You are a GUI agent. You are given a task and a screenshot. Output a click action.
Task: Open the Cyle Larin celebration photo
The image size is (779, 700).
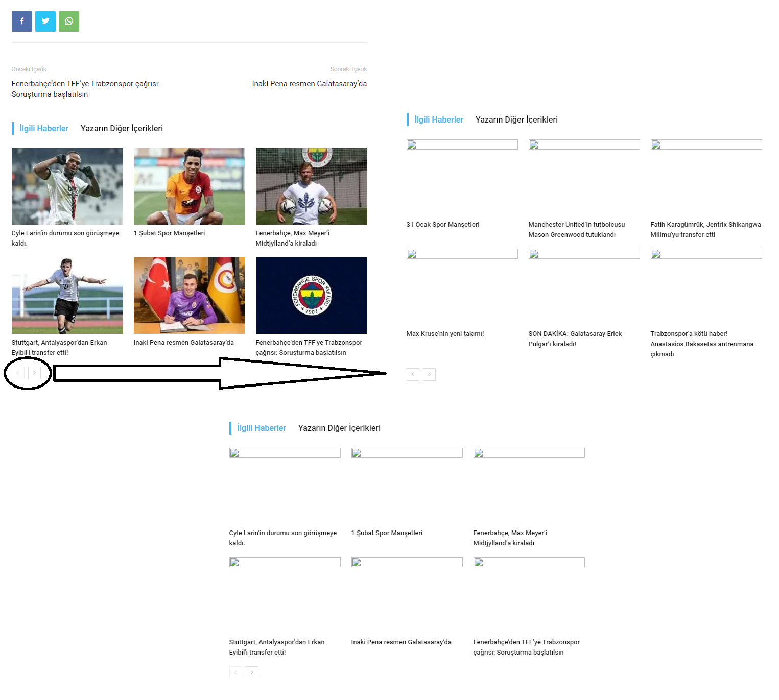(67, 186)
